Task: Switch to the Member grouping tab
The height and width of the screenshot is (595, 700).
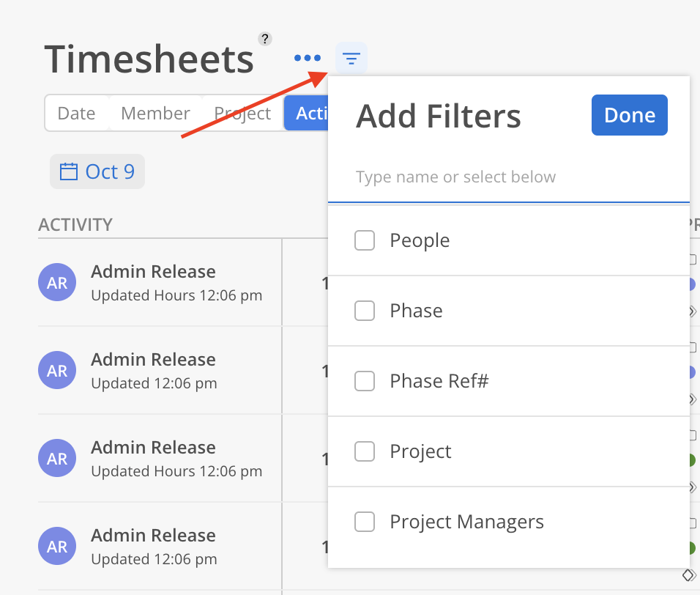Action: coord(155,114)
